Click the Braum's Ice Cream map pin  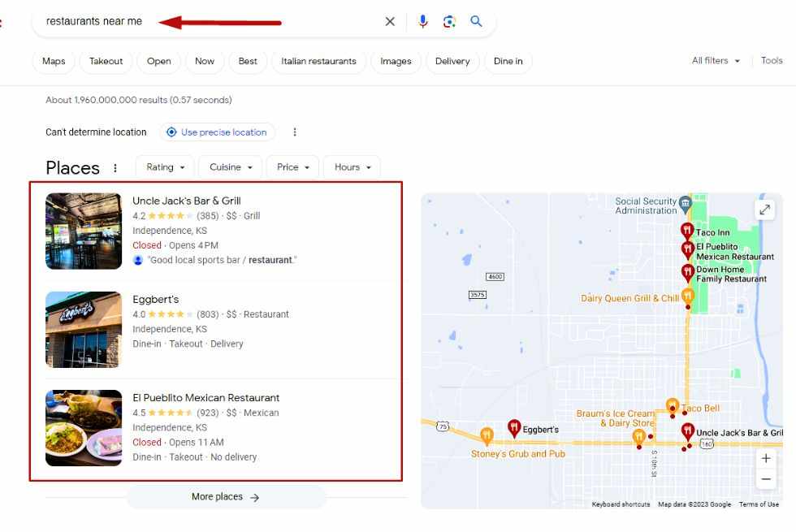pos(638,437)
